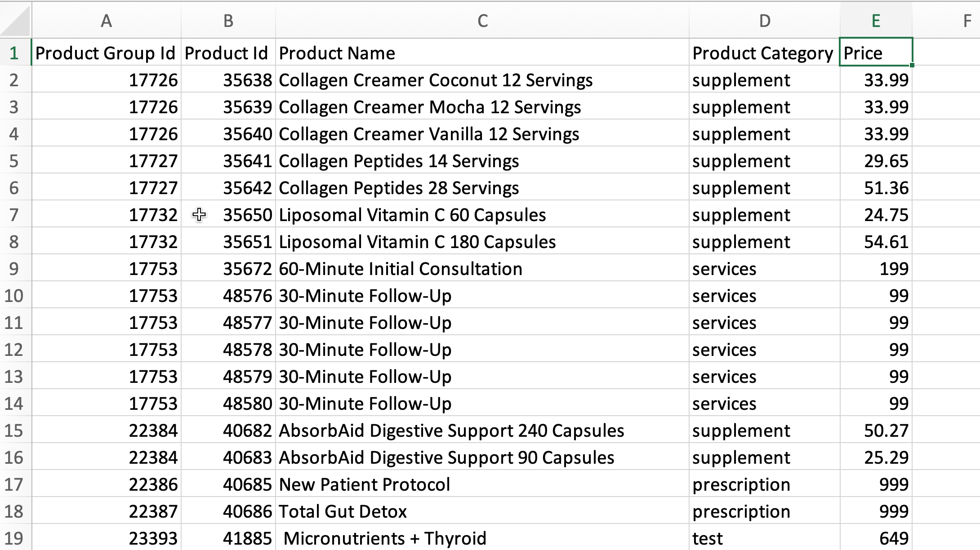
Task: Click the select-all corner triangle
Action: [16, 20]
